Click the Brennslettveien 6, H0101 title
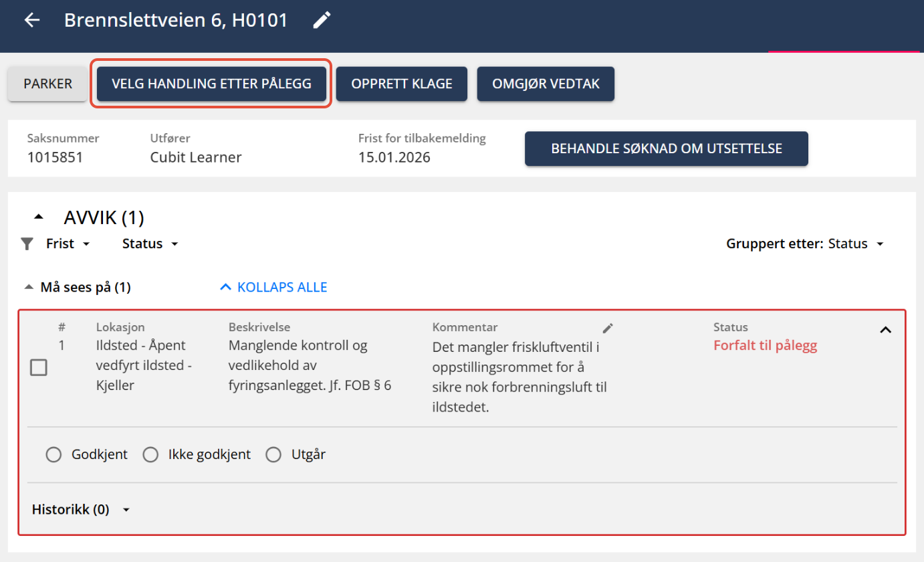 pyautogui.click(x=176, y=20)
